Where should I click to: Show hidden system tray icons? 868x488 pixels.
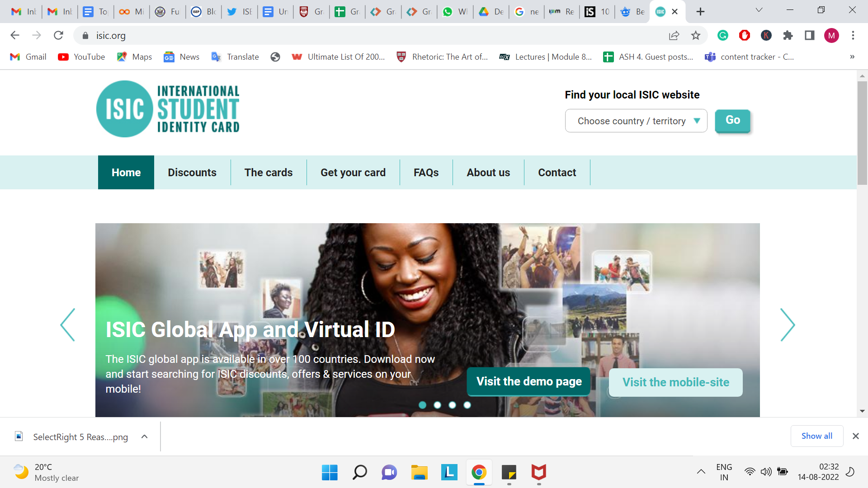tap(701, 472)
